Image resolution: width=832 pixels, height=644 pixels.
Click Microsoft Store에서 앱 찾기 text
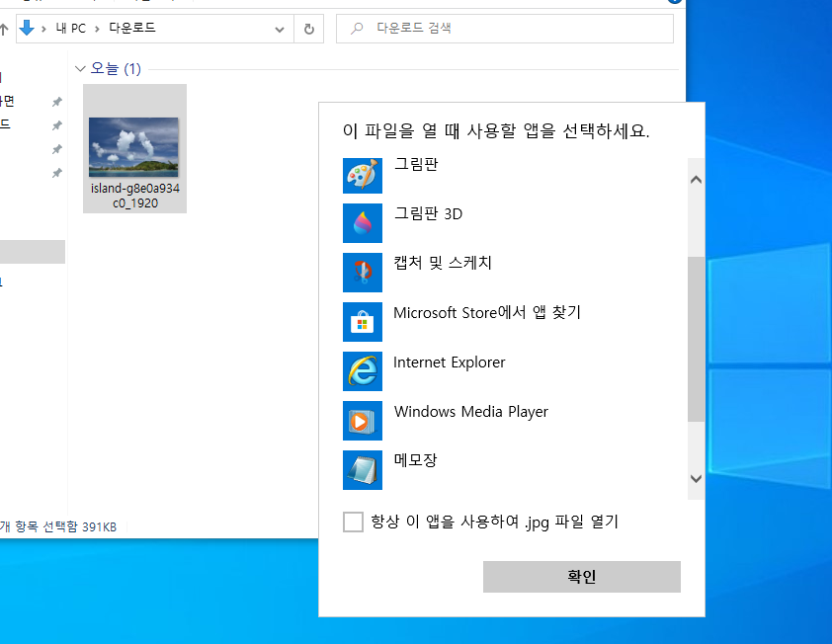click(x=487, y=312)
